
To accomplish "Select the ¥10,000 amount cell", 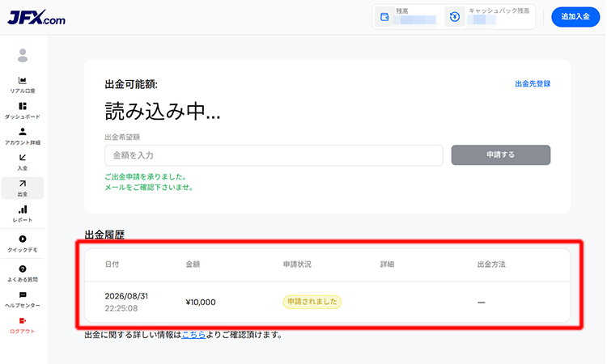I will click(x=201, y=302).
